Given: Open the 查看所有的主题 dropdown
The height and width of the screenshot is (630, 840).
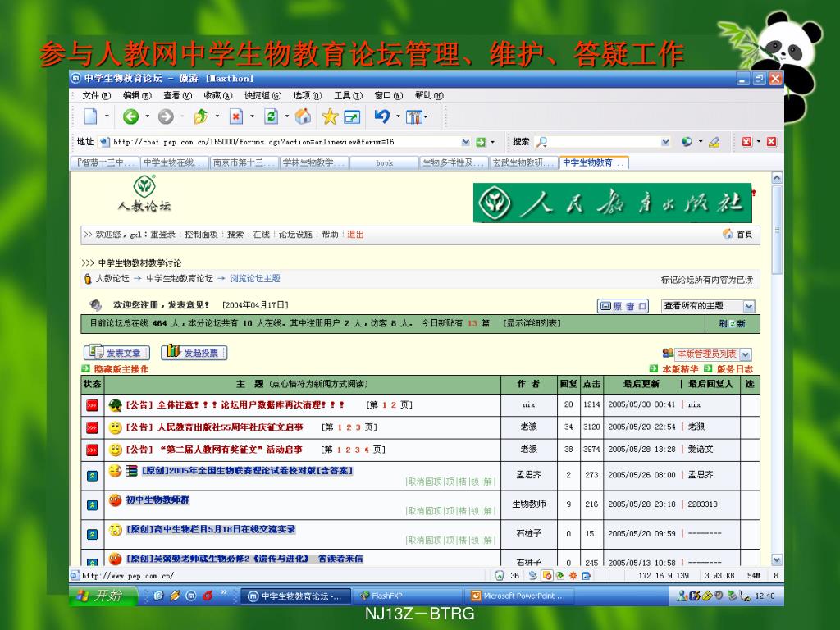Looking at the screenshot, I should tap(749, 307).
